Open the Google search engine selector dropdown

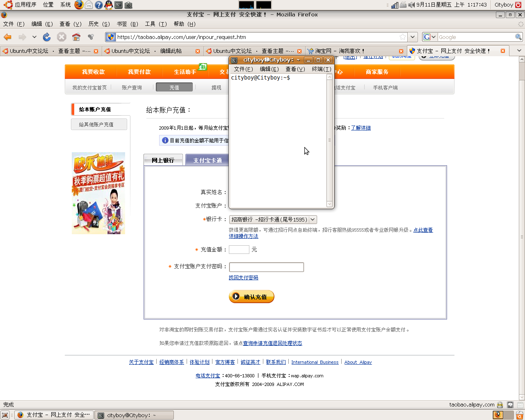click(x=430, y=37)
